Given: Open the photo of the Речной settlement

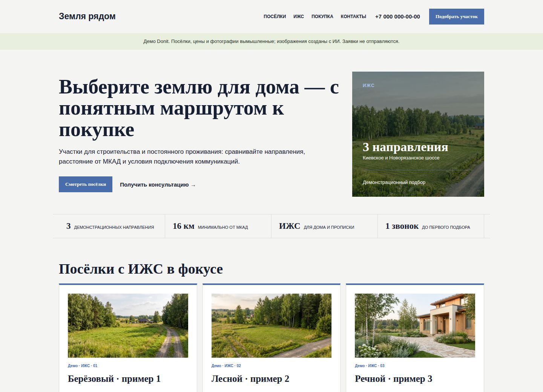Looking at the screenshot, I should point(415,326).
